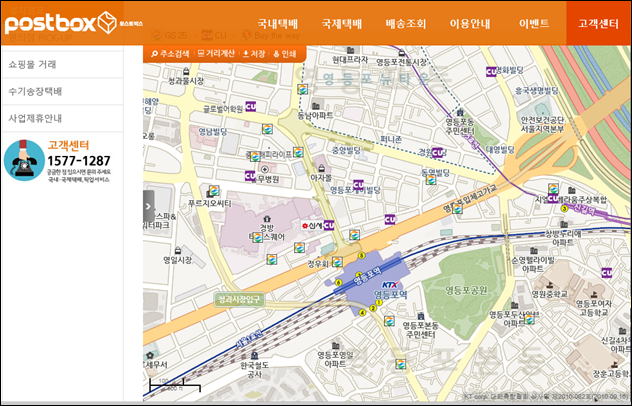632x406 pixels.
Task: Select the CU marker beside 무병원
Action: click(250, 176)
